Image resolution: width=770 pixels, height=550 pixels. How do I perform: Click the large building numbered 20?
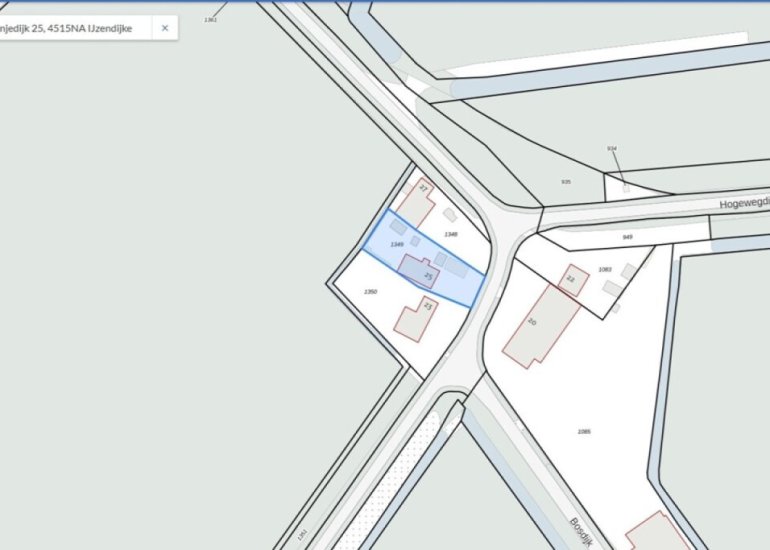pyautogui.click(x=540, y=325)
